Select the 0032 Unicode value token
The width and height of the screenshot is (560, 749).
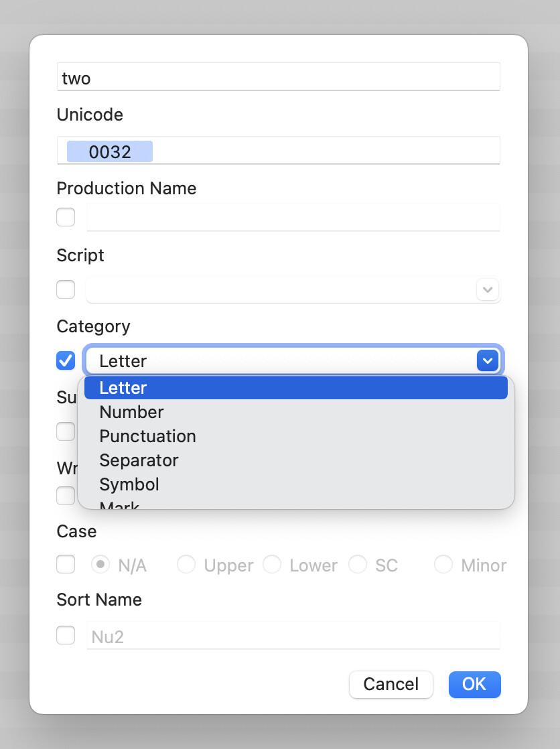tap(110, 151)
